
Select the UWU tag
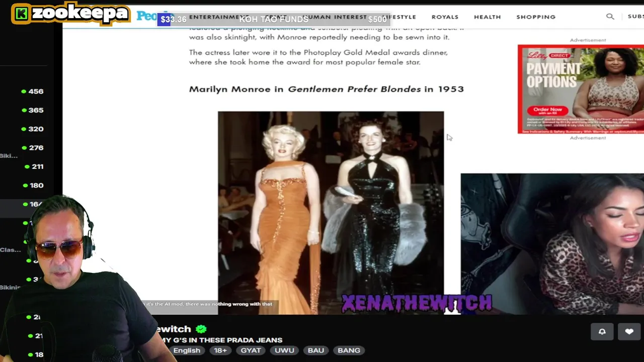(284, 350)
